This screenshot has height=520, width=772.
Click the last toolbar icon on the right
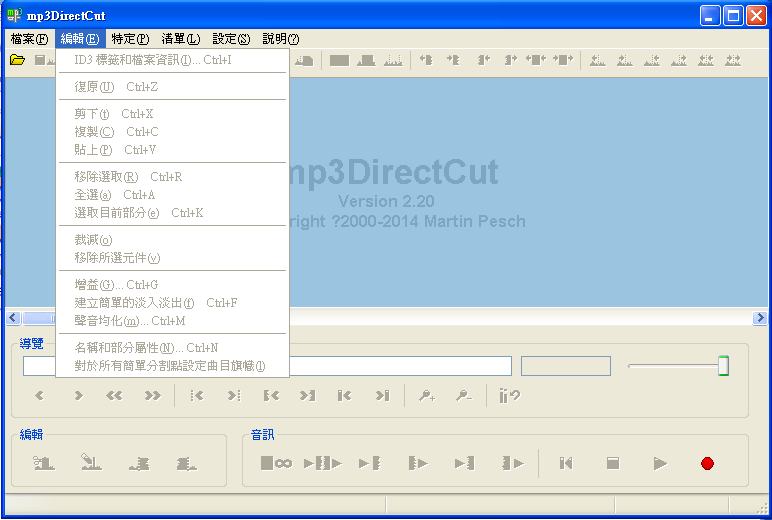coord(733,61)
